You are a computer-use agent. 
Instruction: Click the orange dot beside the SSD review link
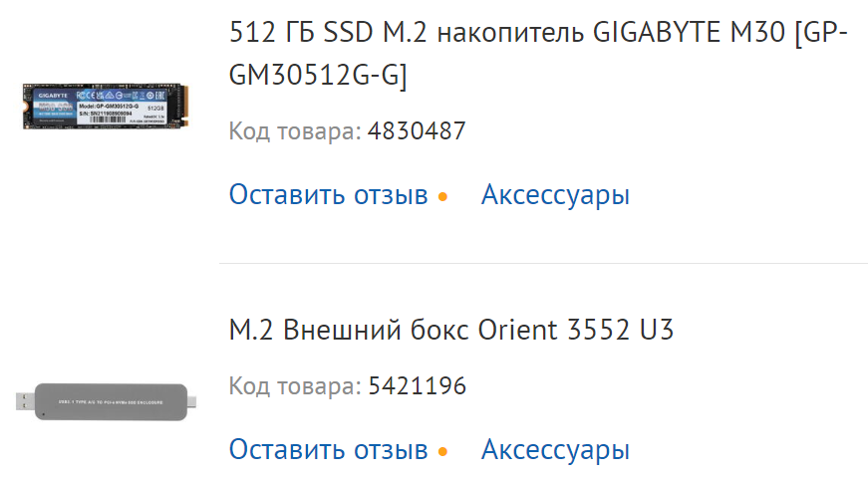442,196
